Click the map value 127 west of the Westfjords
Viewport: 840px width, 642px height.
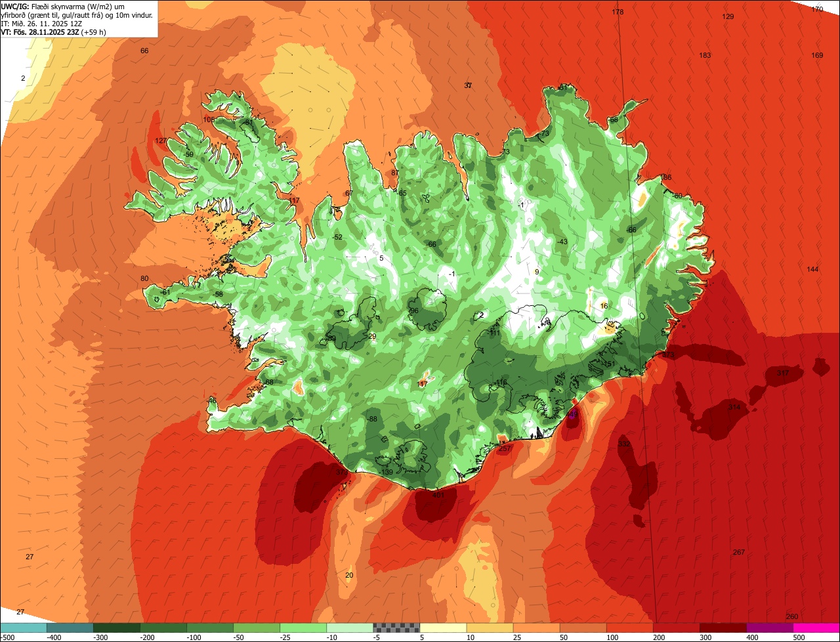pos(161,140)
